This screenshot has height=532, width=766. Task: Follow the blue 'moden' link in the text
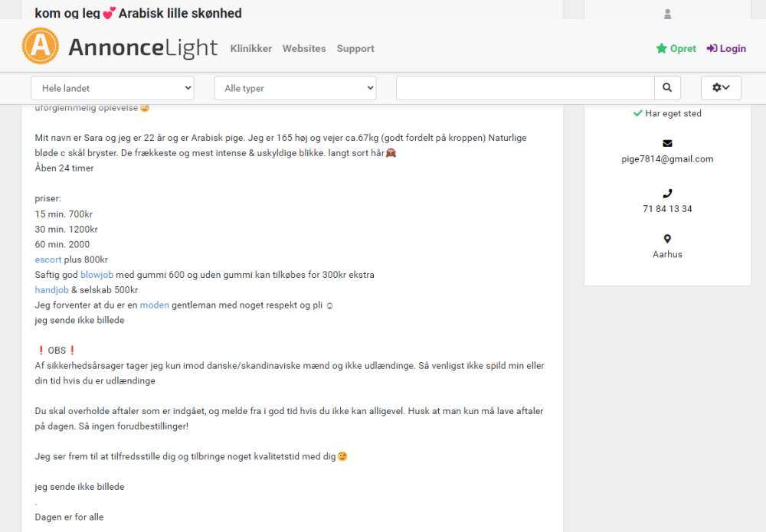(154, 305)
